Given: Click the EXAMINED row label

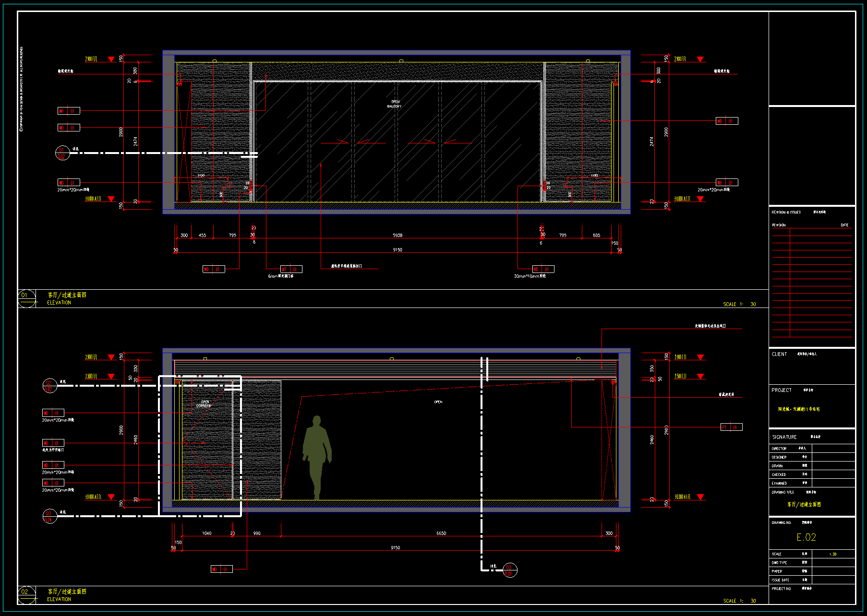Looking at the screenshot, I should pos(779,483).
